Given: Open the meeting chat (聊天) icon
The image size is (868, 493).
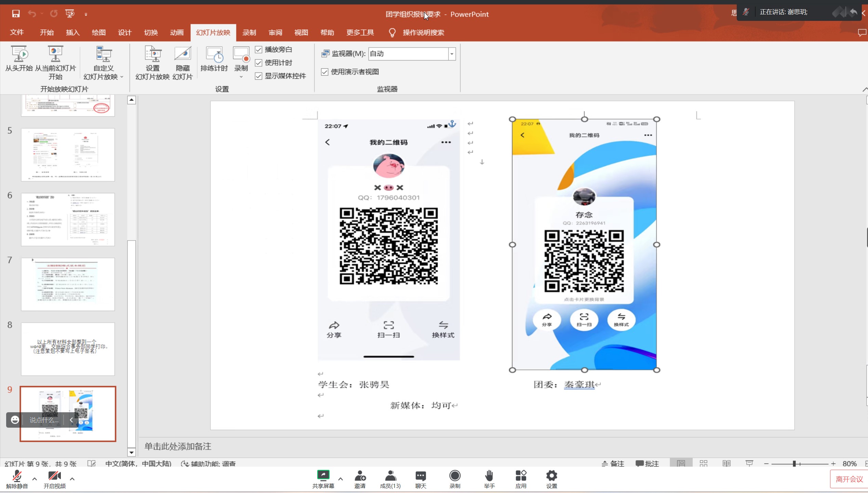Looking at the screenshot, I should [x=420, y=476].
